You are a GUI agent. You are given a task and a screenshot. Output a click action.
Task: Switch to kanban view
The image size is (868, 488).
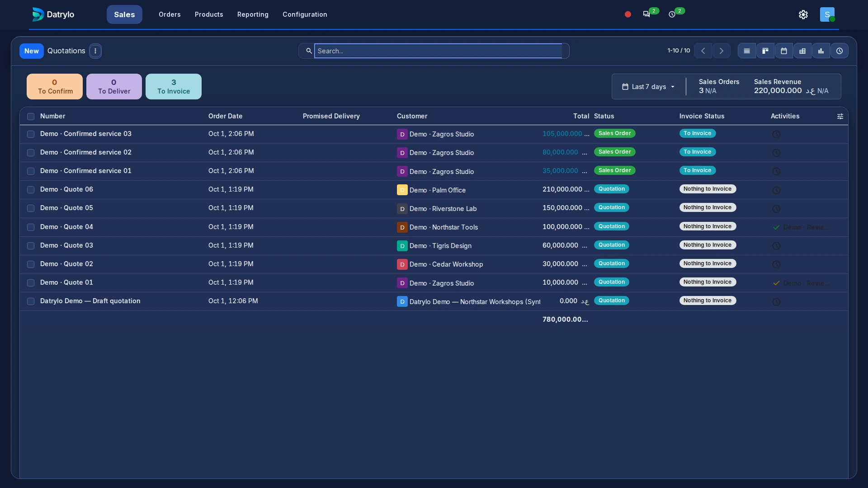pyautogui.click(x=765, y=51)
